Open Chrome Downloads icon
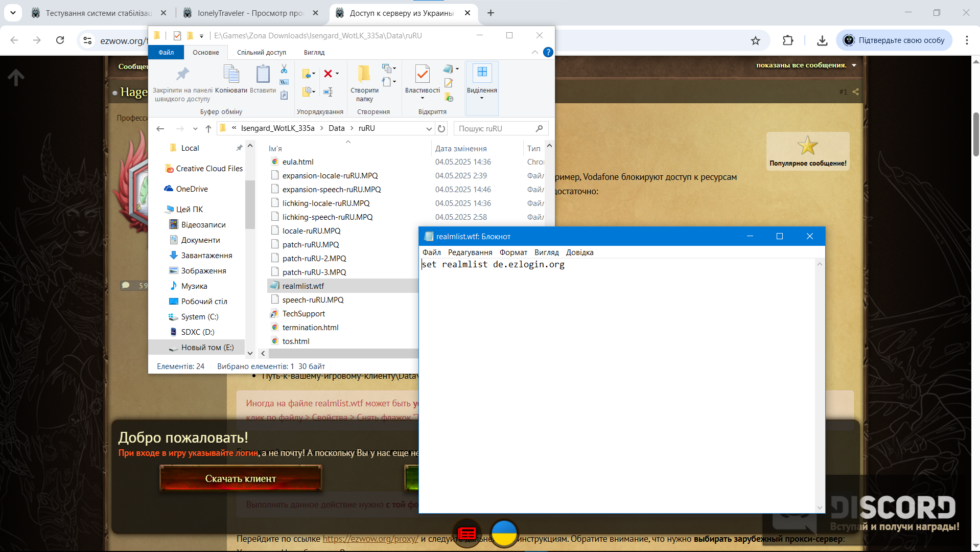980x552 pixels. coord(822,40)
